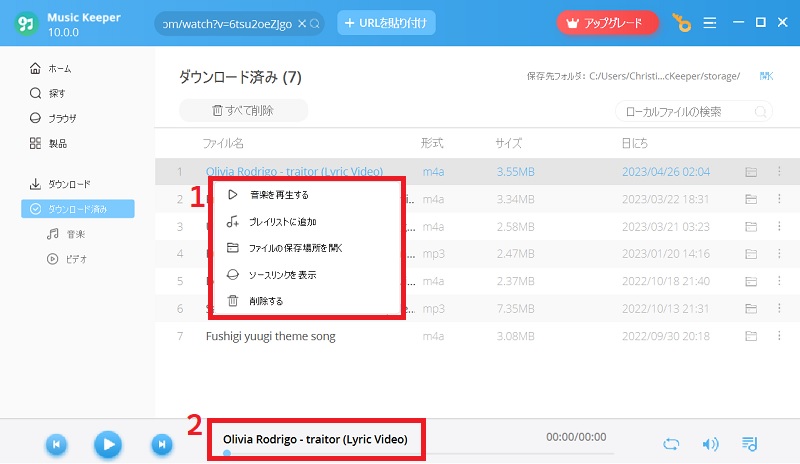Open the key registration icon
The width and height of the screenshot is (800, 464).
coord(681,23)
